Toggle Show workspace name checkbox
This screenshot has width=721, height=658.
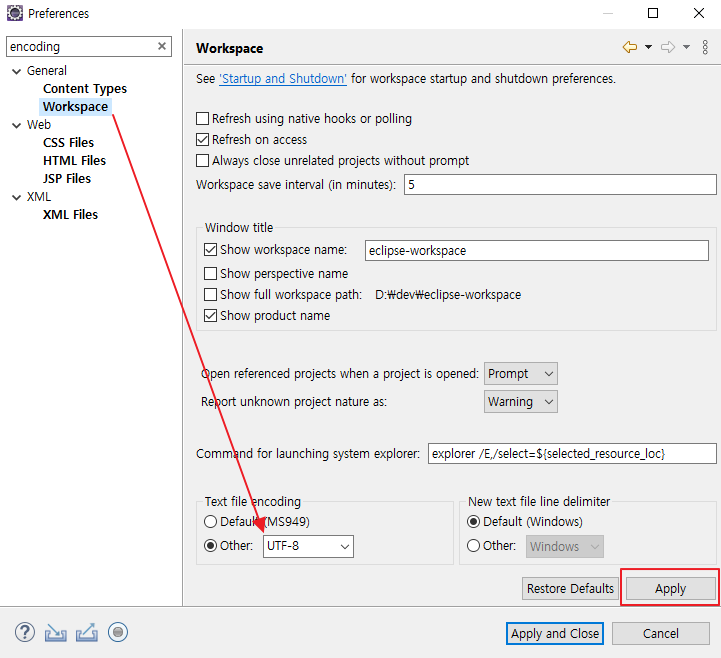click(x=210, y=250)
